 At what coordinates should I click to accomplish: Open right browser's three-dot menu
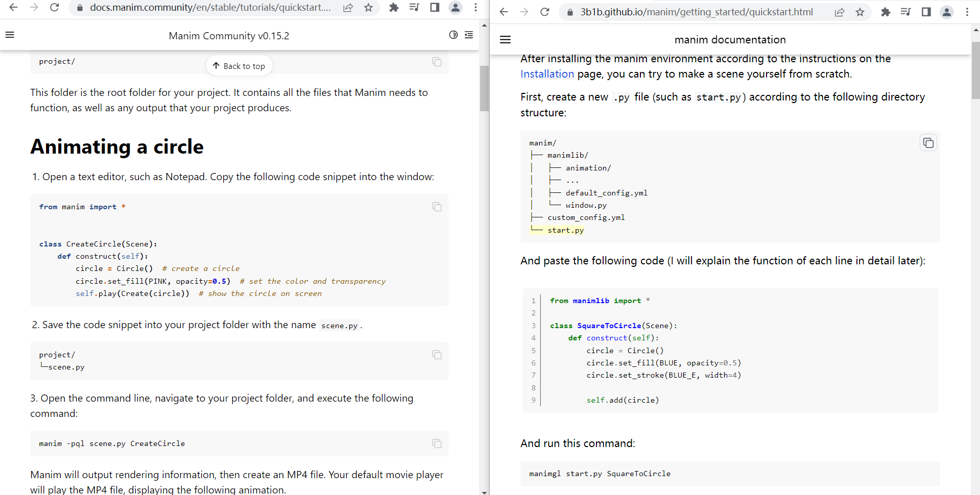[967, 12]
